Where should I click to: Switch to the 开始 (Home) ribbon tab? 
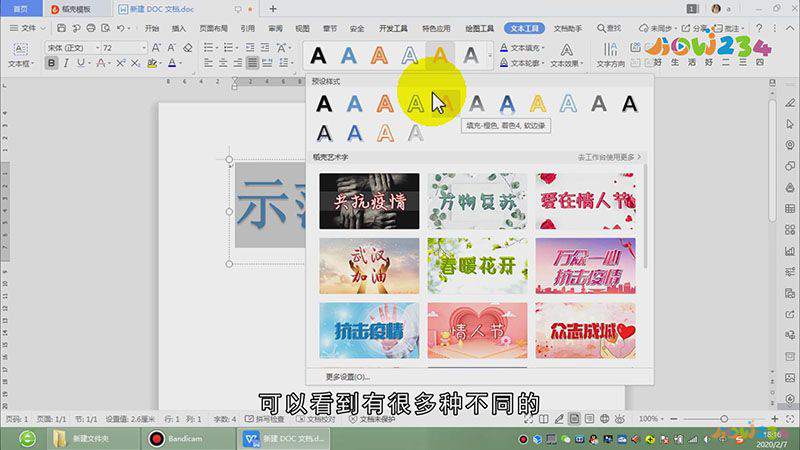tap(152, 28)
